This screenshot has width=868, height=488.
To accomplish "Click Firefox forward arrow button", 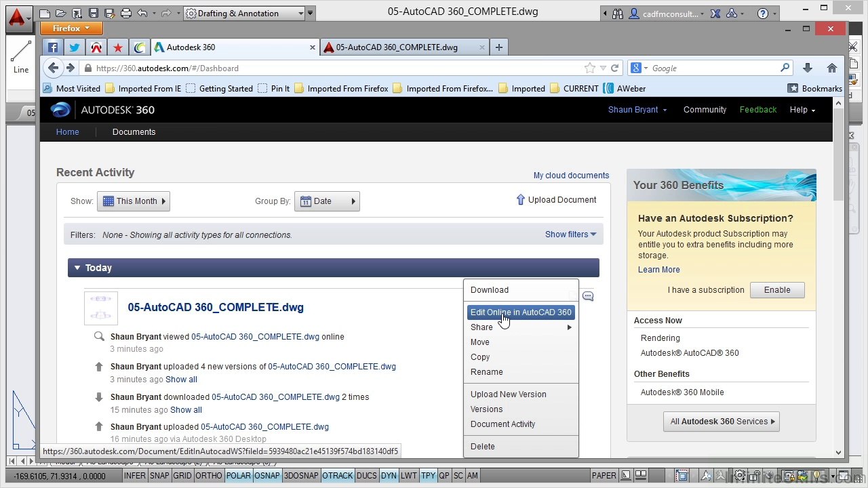I will click(x=71, y=68).
